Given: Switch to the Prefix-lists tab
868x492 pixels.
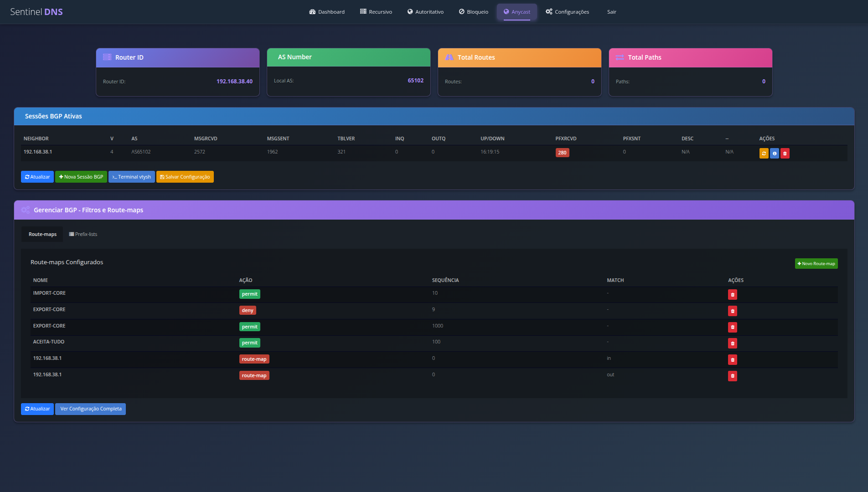Looking at the screenshot, I should [83, 234].
